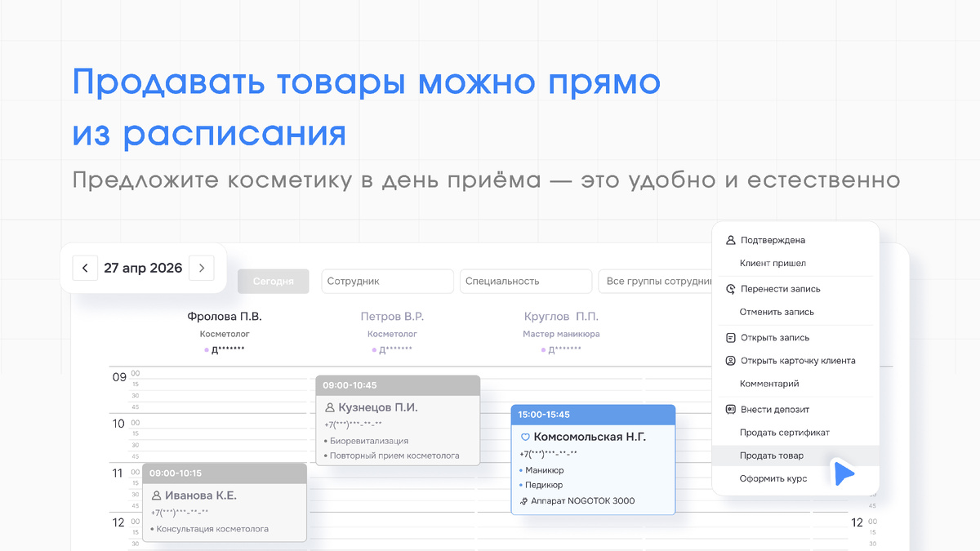The height and width of the screenshot is (551, 980).
Task: Click the Педикюр service line
Action: 544,485
